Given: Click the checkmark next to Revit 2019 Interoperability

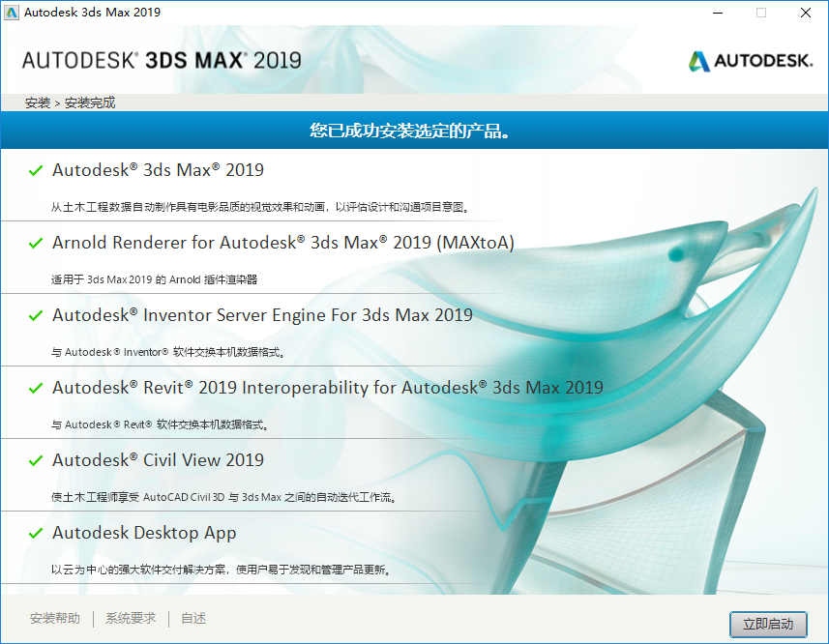Looking at the screenshot, I should pyautogui.click(x=36, y=389).
